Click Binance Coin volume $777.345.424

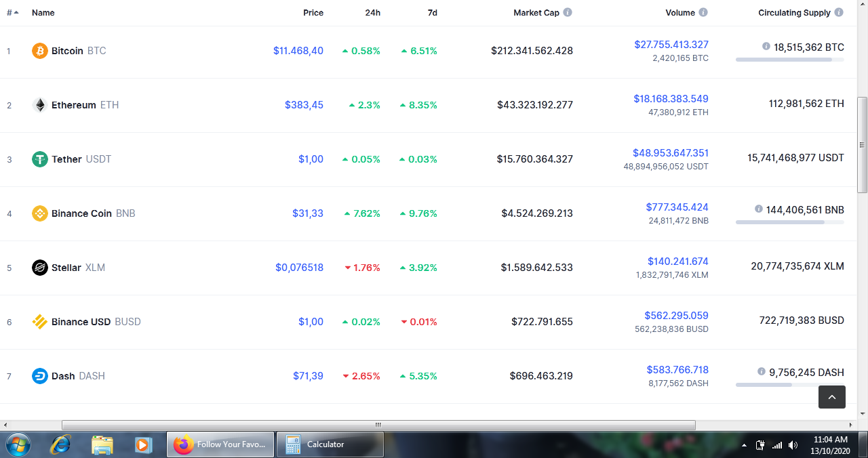677,207
